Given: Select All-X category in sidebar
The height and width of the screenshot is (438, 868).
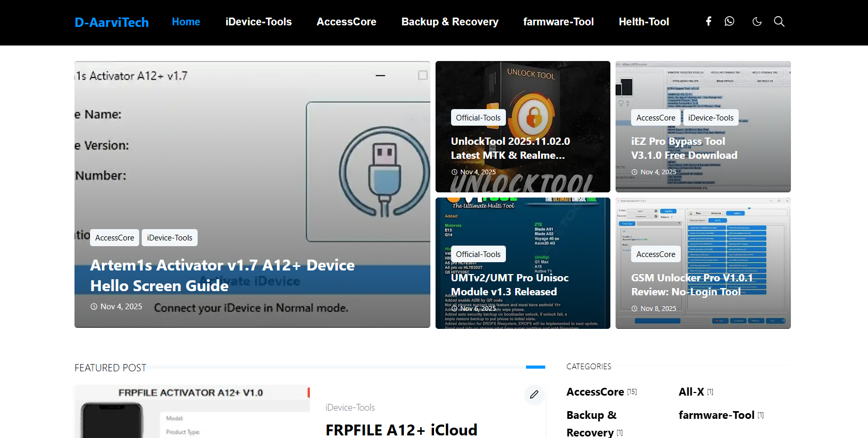Looking at the screenshot, I should (x=696, y=392).
